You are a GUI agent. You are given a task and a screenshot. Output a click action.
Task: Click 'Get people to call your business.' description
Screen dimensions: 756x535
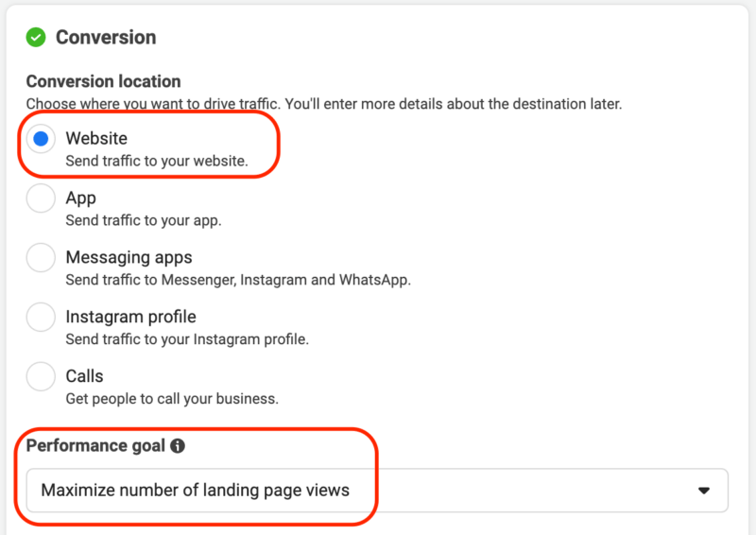[172, 399]
